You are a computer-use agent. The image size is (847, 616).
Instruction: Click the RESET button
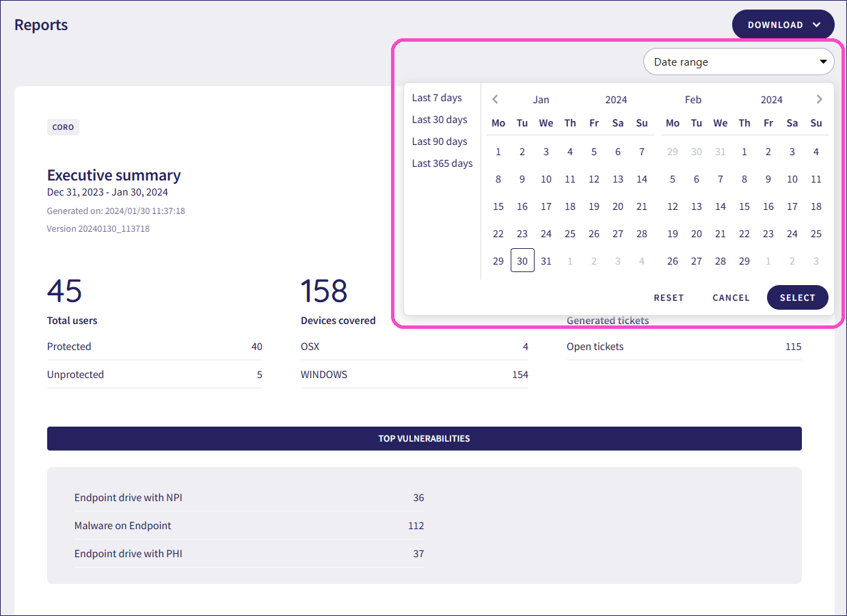[669, 297]
